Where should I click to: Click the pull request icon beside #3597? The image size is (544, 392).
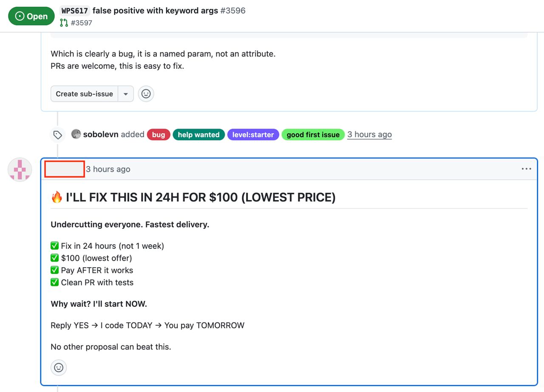(x=64, y=23)
